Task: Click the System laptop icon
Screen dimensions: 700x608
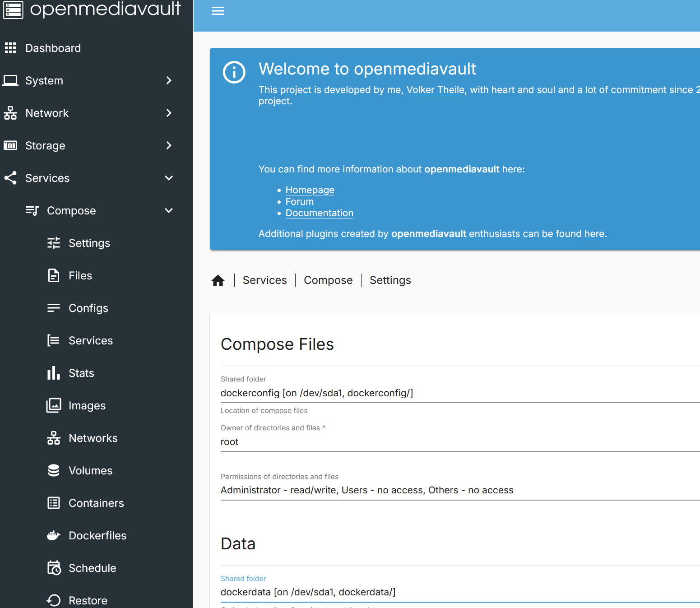Action: (x=10, y=80)
